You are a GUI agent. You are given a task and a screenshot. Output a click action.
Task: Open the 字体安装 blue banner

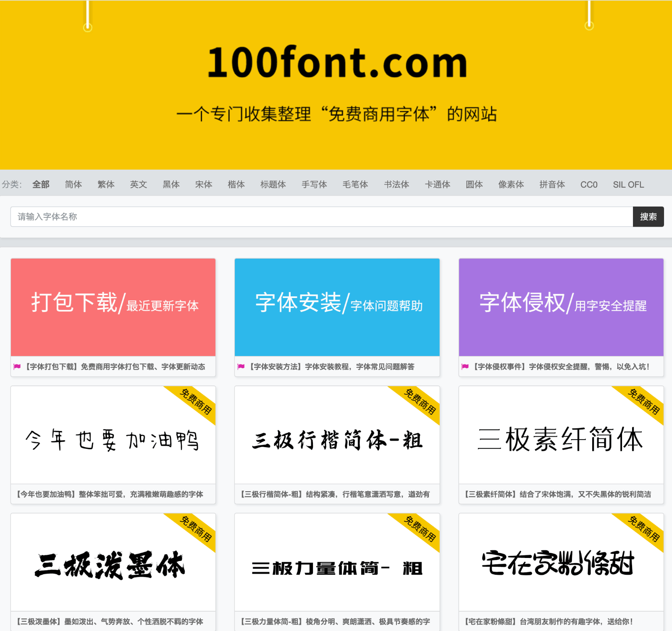pyautogui.click(x=337, y=307)
